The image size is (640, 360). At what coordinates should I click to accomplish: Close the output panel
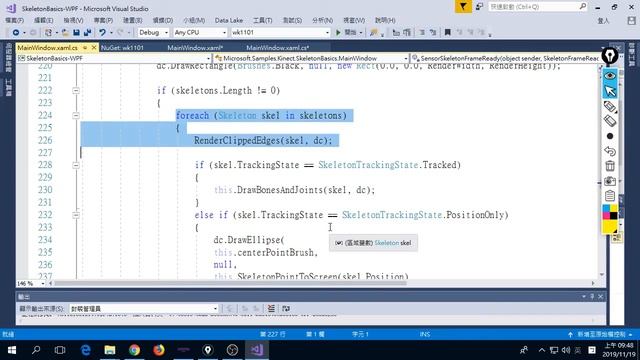click(600, 297)
